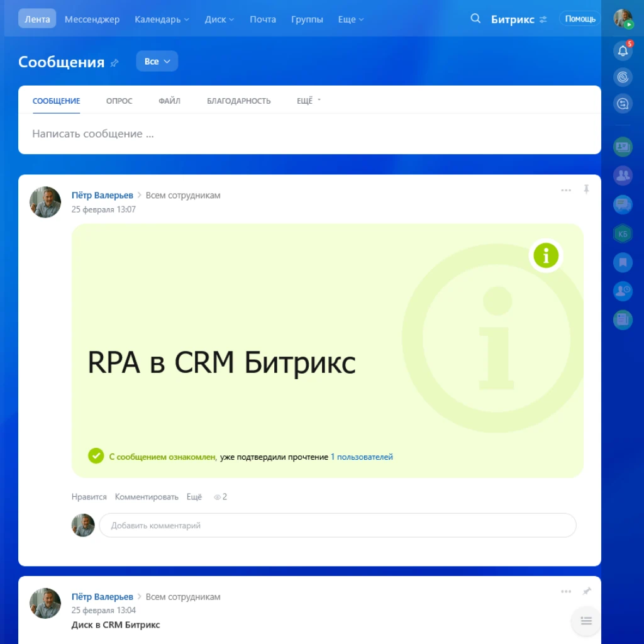This screenshot has width=644, height=644.
Task: Open the chat bubbles icon in right sidebar
Action: pos(622,204)
